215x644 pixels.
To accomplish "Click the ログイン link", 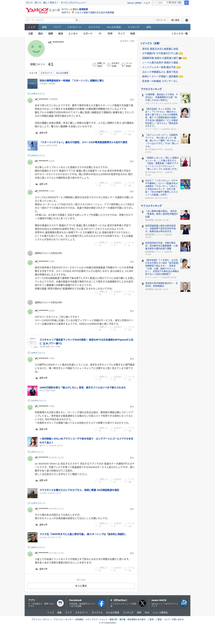I will click(x=66, y=12).
